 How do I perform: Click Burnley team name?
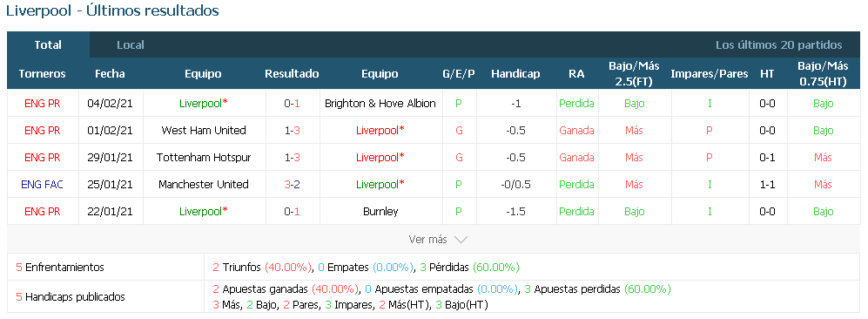coord(380,212)
